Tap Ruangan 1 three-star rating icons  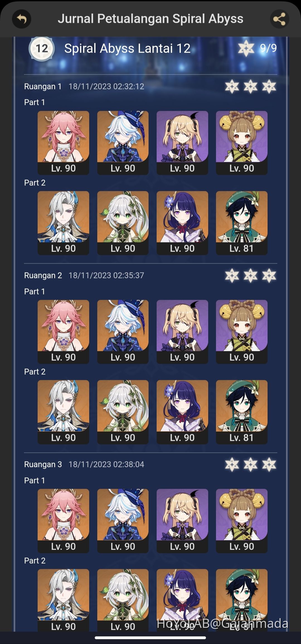tap(251, 87)
